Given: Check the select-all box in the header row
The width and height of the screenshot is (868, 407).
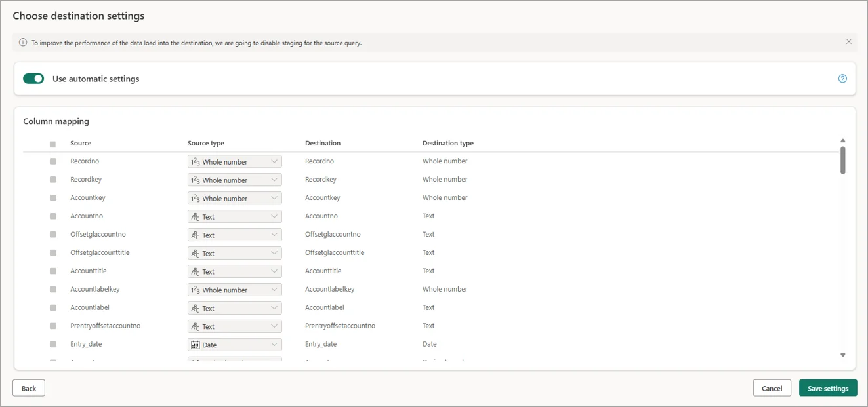Looking at the screenshot, I should pos(52,144).
